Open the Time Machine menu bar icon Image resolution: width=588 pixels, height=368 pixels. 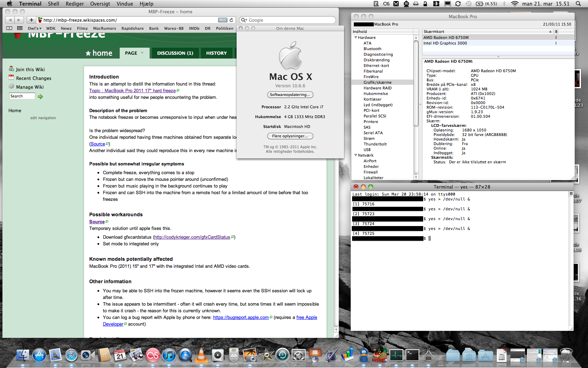[469, 4]
